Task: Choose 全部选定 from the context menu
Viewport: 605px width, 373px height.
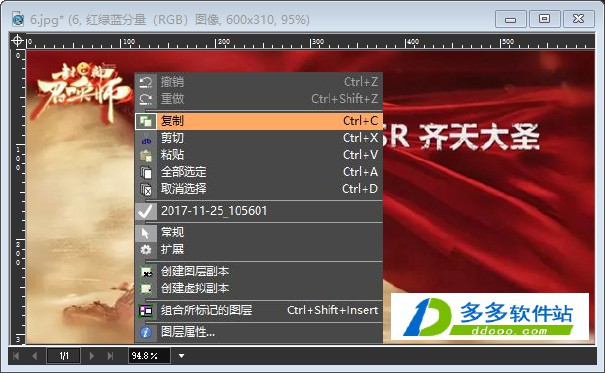Action: pos(259,172)
